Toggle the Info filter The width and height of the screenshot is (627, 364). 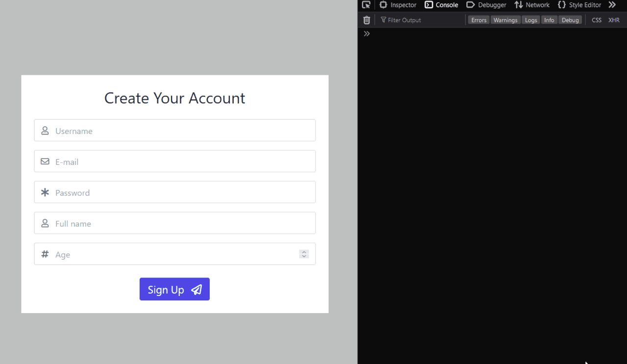[x=549, y=20]
